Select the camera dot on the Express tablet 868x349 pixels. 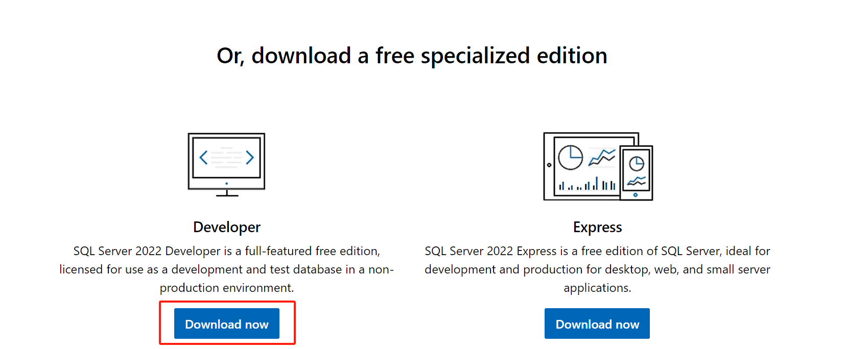(x=549, y=165)
